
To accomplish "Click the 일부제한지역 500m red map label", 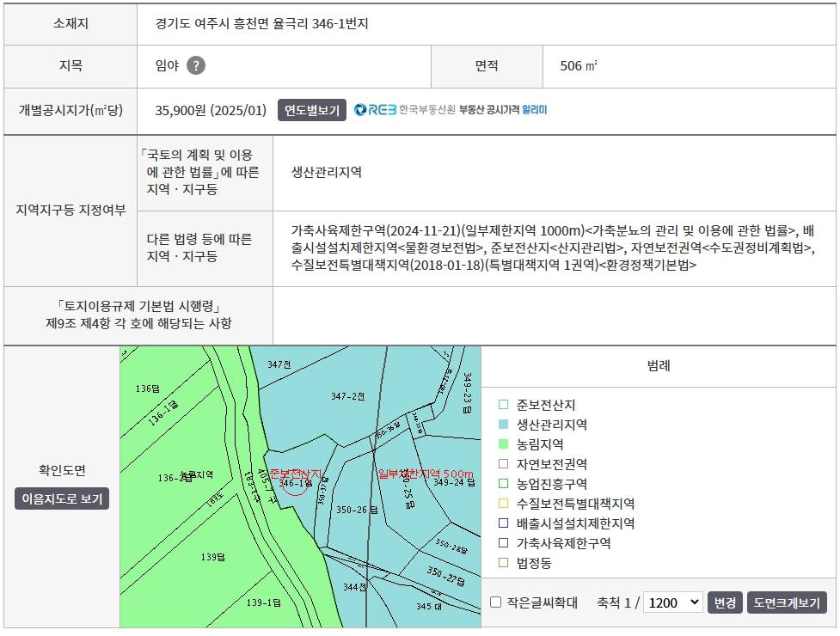I will pos(426,474).
